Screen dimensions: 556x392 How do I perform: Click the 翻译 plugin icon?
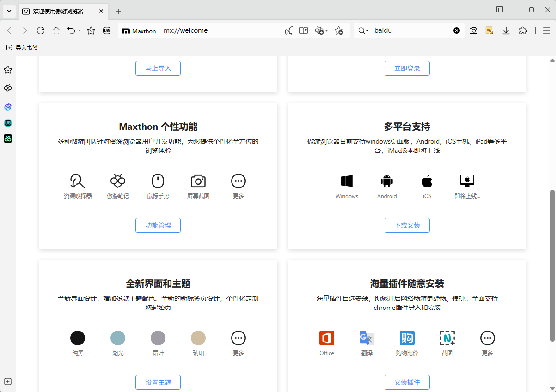[367, 338]
